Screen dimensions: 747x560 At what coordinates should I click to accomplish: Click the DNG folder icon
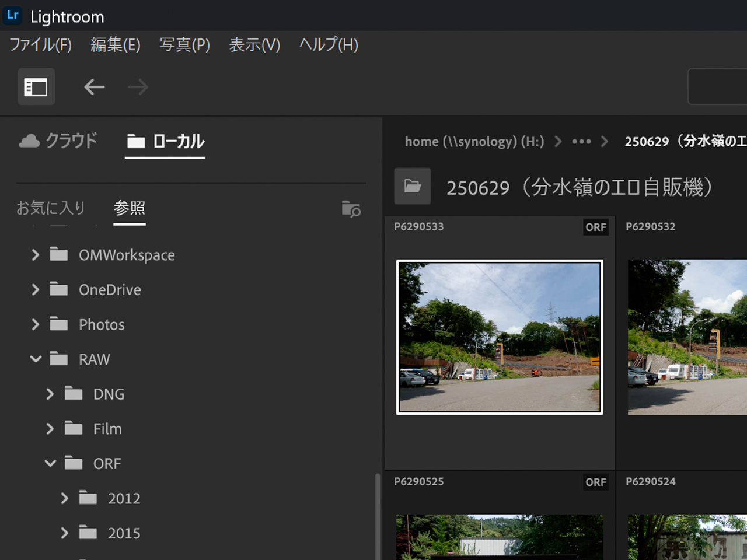click(x=74, y=394)
